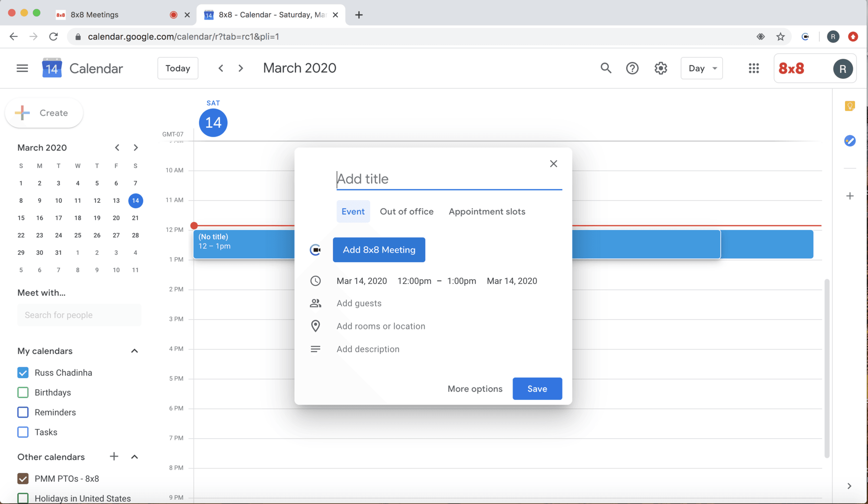Change the start date Mar 14, 2020
The width and height of the screenshot is (868, 504).
click(362, 281)
